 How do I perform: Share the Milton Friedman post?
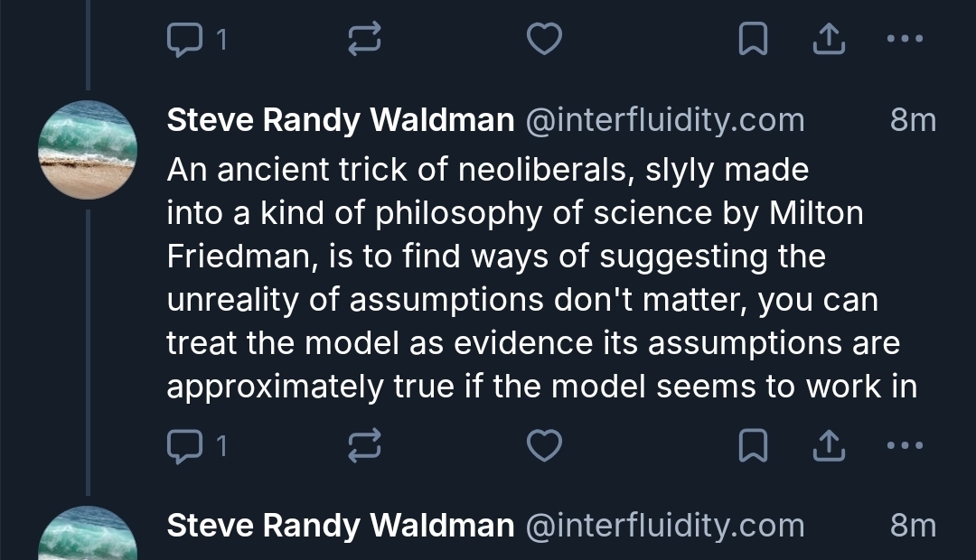pyautogui.click(x=829, y=444)
